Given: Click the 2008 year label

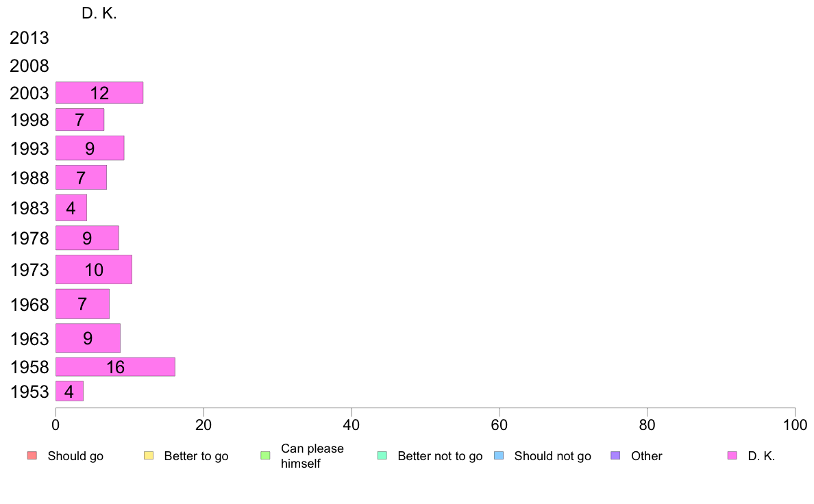Looking at the screenshot, I should [29, 66].
